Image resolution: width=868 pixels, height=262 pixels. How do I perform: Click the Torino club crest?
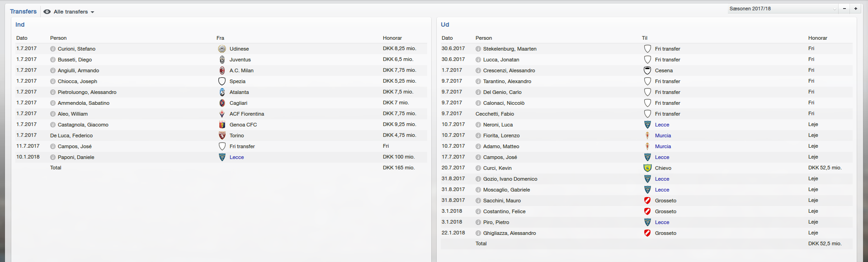pyautogui.click(x=222, y=136)
